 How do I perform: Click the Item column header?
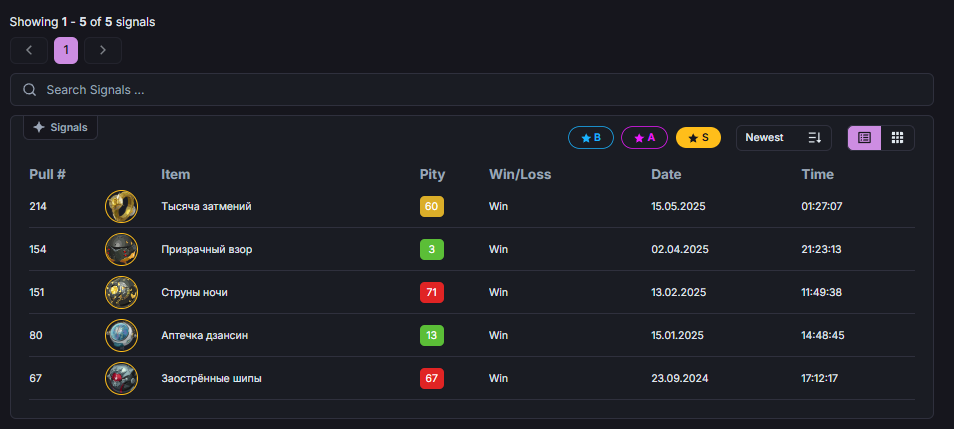coord(176,174)
